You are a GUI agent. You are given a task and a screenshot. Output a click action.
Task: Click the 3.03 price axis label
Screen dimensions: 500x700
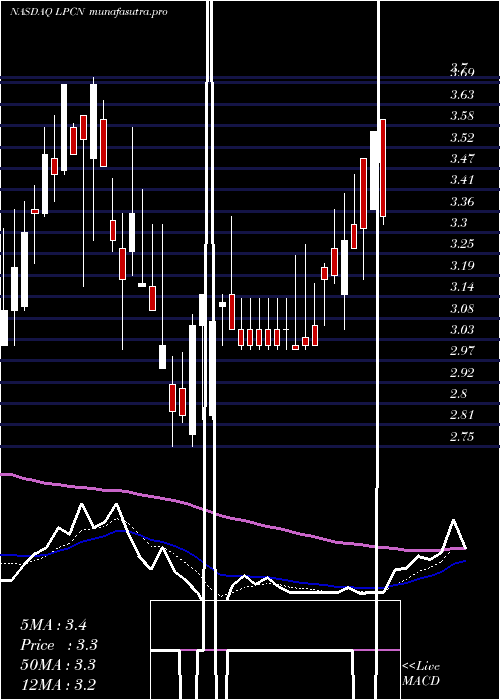point(462,330)
